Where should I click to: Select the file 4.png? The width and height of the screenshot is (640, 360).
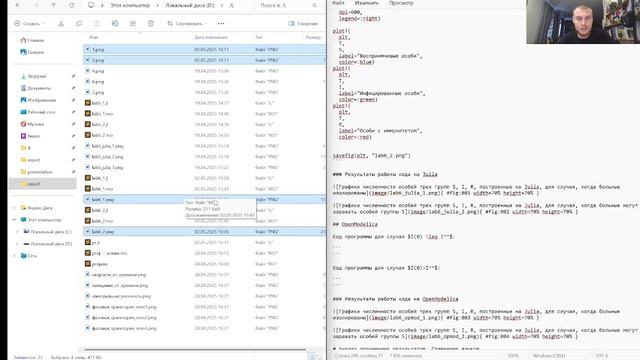coord(204,71)
